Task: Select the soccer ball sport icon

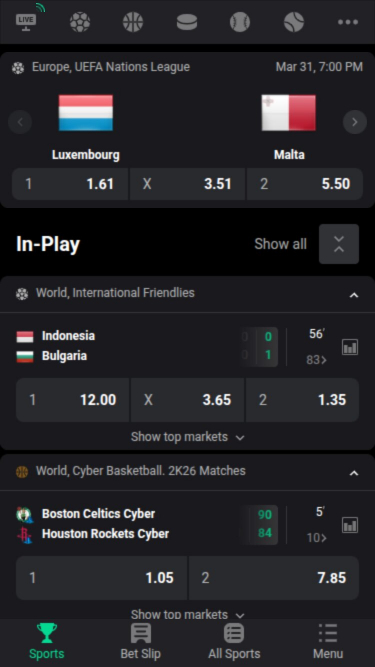Action: (80, 22)
